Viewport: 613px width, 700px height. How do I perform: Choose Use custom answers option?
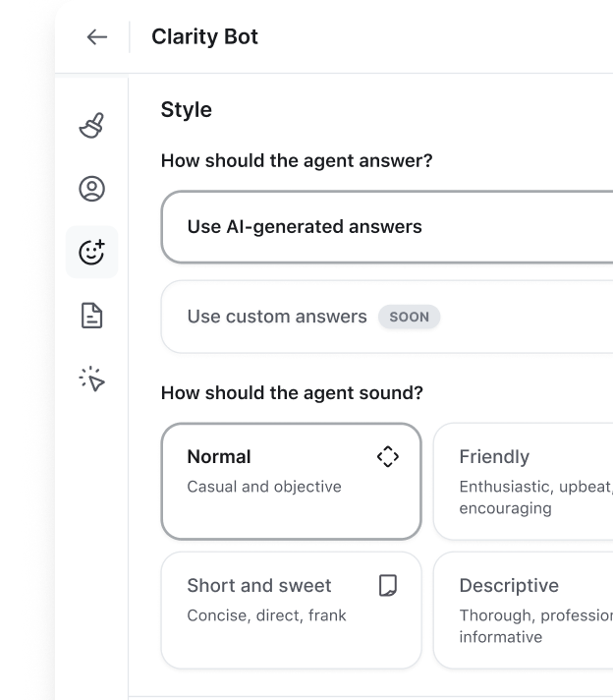pos(277,317)
